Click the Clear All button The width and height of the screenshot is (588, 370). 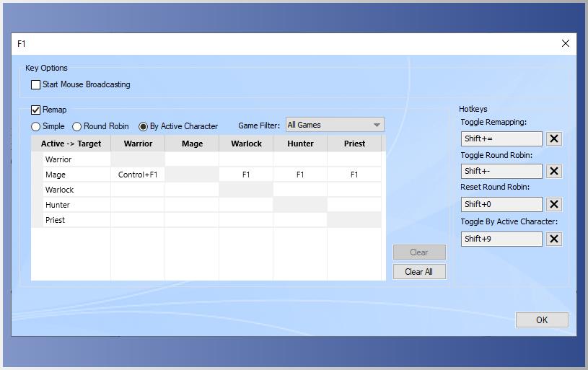[x=418, y=272]
